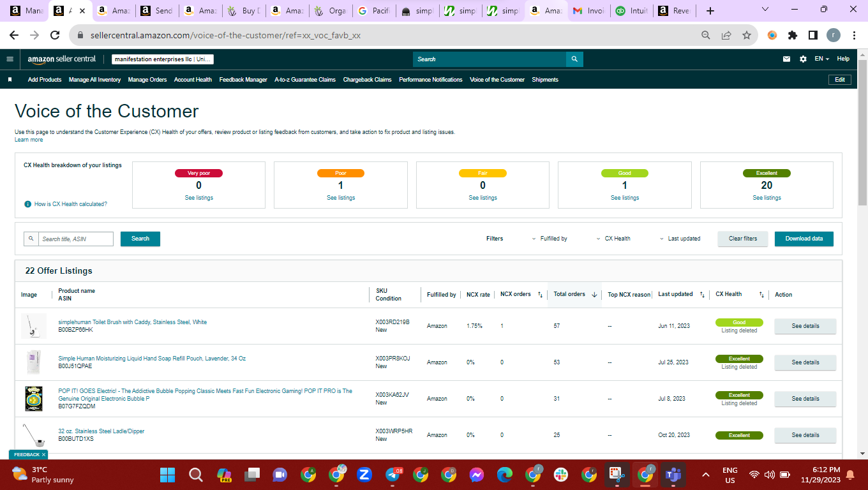Open the Chrome profile avatar

(x=834, y=36)
